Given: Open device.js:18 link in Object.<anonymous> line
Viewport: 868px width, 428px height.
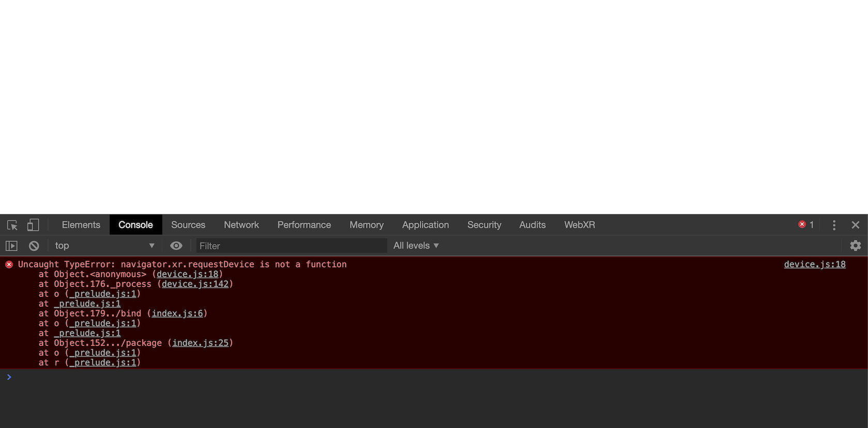Looking at the screenshot, I should 188,274.
